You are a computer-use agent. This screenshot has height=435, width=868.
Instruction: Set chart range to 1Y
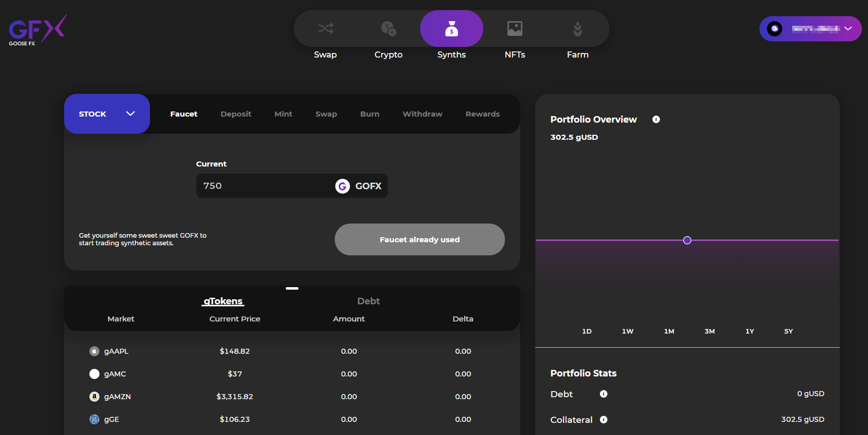pyautogui.click(x=750, y=332)
